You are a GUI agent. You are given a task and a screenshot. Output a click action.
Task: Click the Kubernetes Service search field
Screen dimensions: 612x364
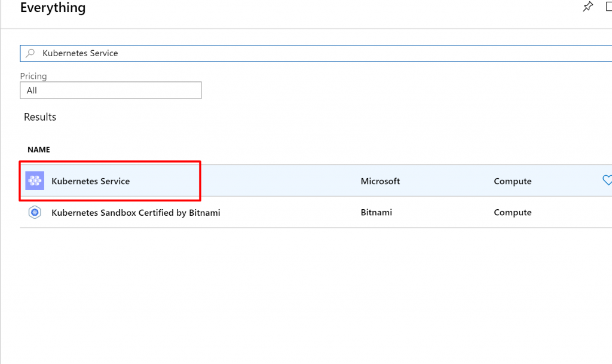click(x=316, y=53)
